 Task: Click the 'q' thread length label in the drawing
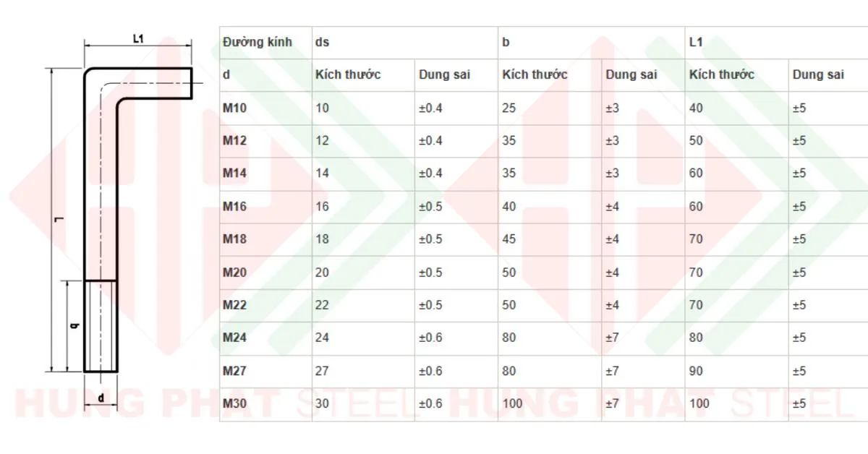pos(74,326)
